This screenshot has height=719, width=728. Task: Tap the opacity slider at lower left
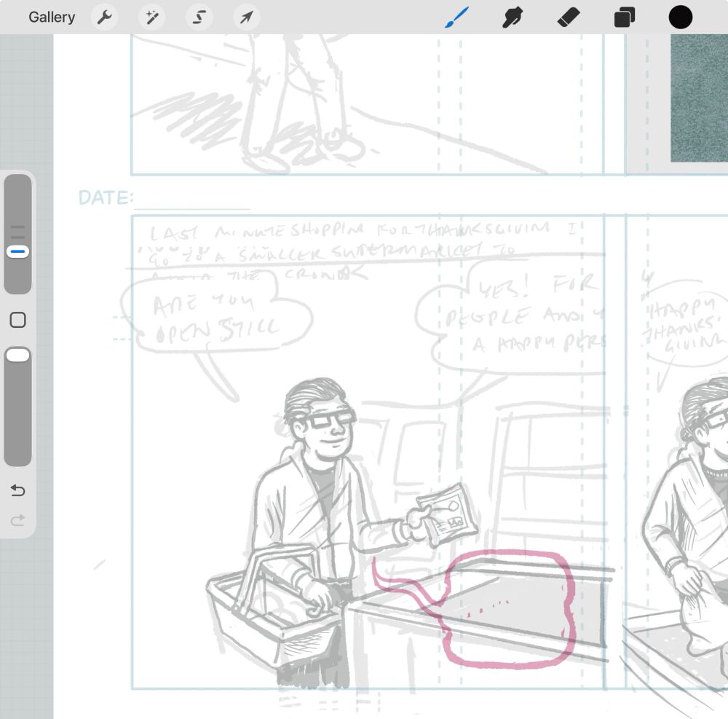[17, 354]
